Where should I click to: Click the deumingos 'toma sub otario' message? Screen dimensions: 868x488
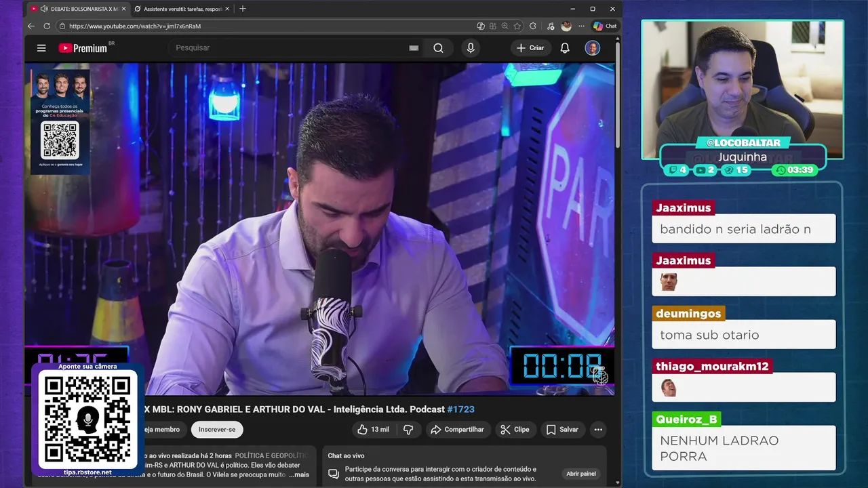[x=744, y=335]
